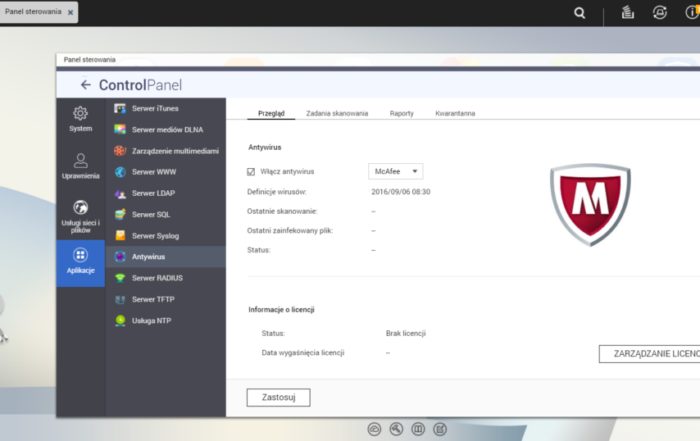Open background tasks icon in top bar
The image size is (700, 441).
tap(628, 12)
